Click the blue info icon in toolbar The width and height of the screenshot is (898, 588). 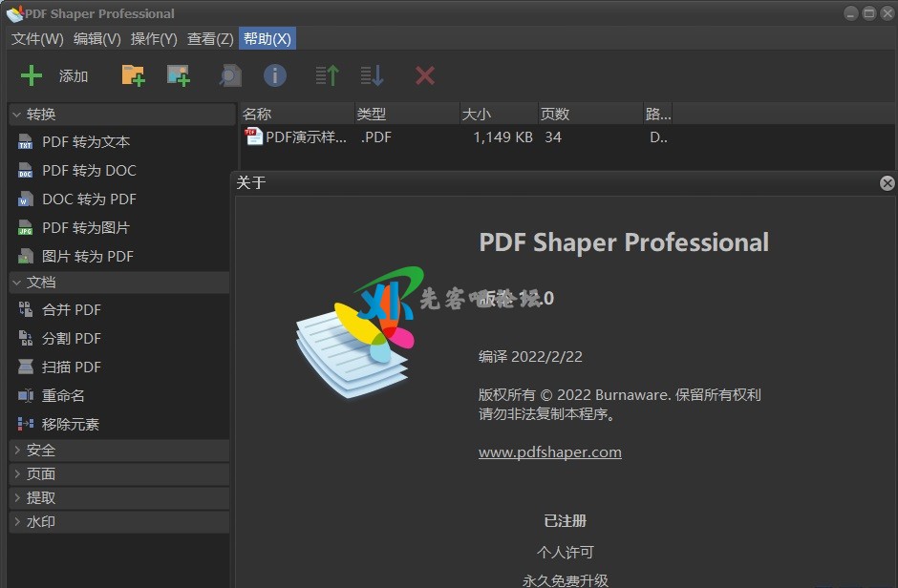(275, 75)
